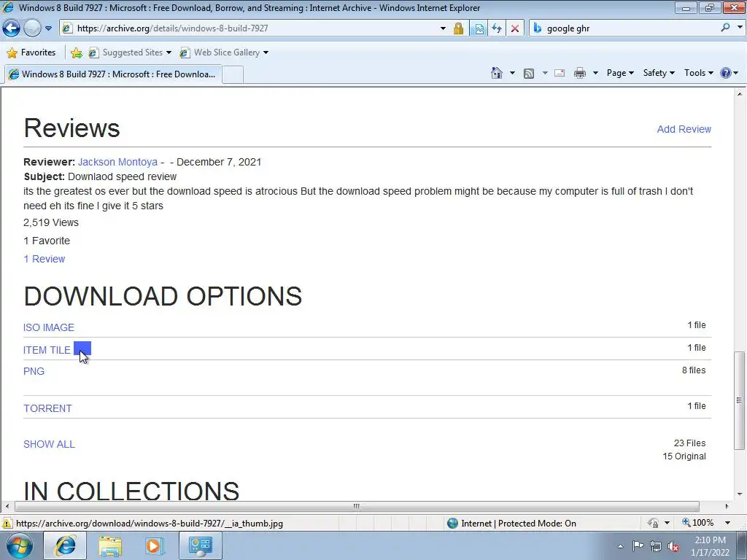Click the search magnifier icon
Image resolution: width=747 pixels, height=560 pixels.
tap(726, 28)
